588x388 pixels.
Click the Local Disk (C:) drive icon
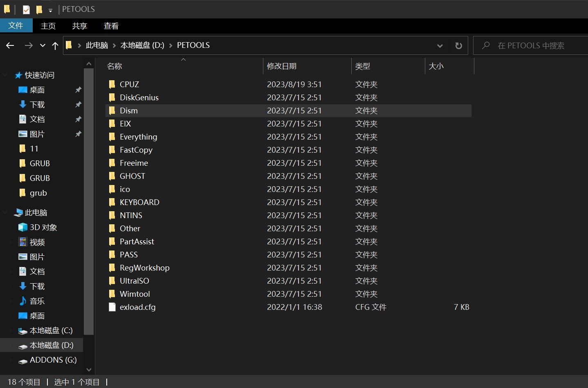coord(23,331)
